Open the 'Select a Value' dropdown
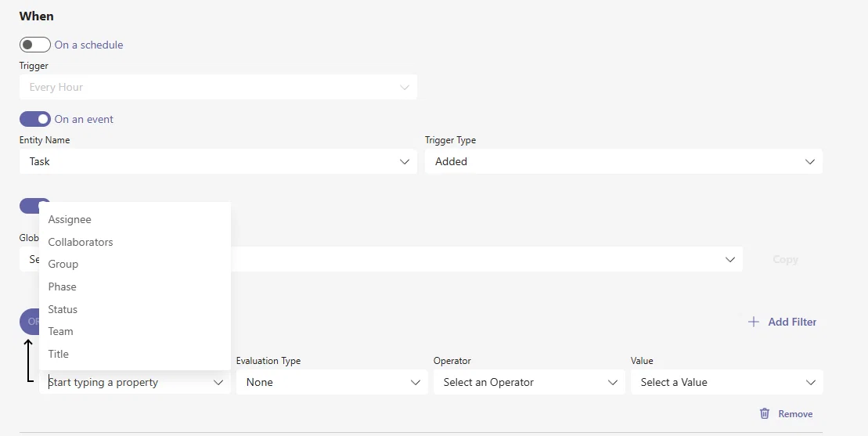The width and height of the screenshot is (868, 436). (727, 382)
